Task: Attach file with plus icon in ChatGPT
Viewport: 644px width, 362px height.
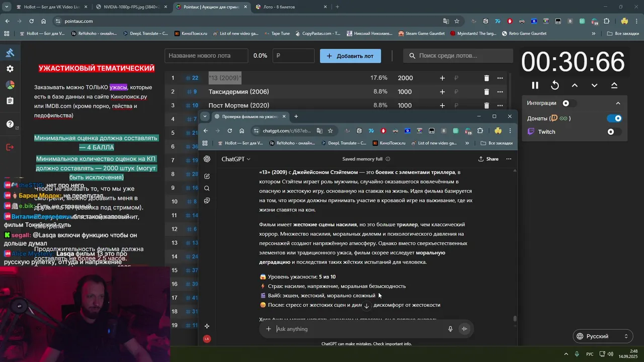Action: click(x=269, y=329)
